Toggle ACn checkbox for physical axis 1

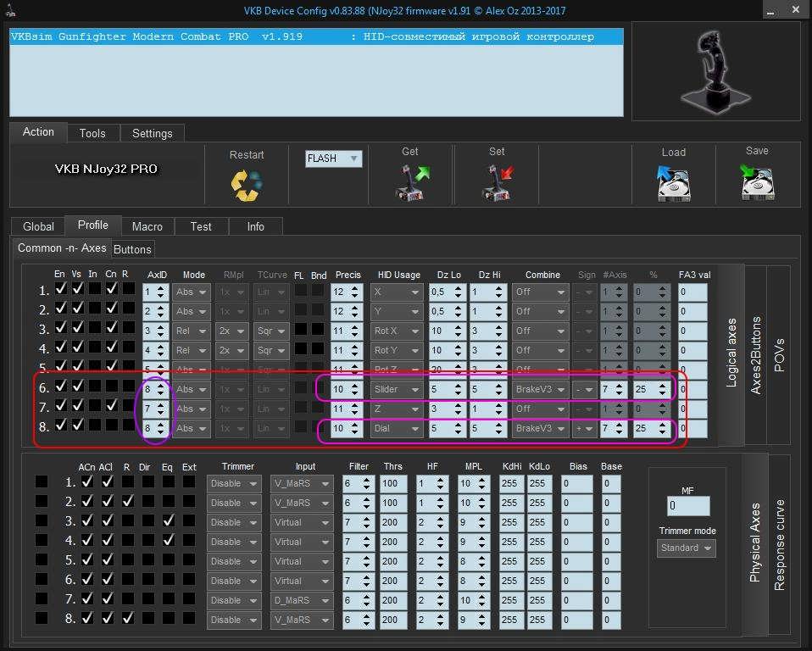pyautogui.click(x=87, y=481)
